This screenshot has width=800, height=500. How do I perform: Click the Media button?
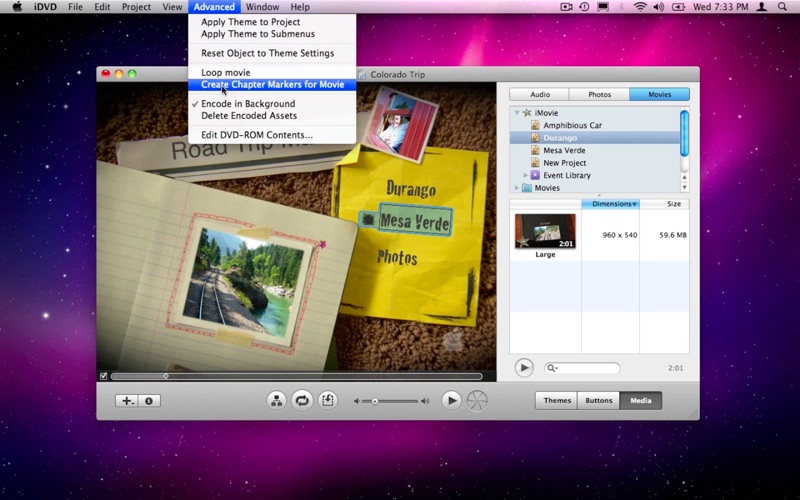point(640,401)
